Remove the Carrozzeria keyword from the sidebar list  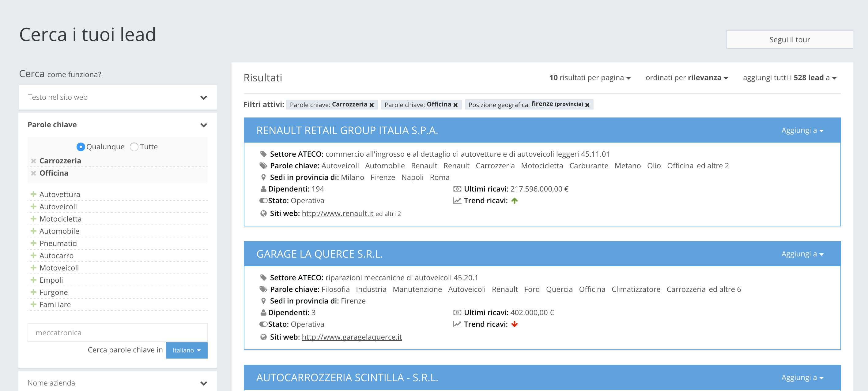pos(33,161)
